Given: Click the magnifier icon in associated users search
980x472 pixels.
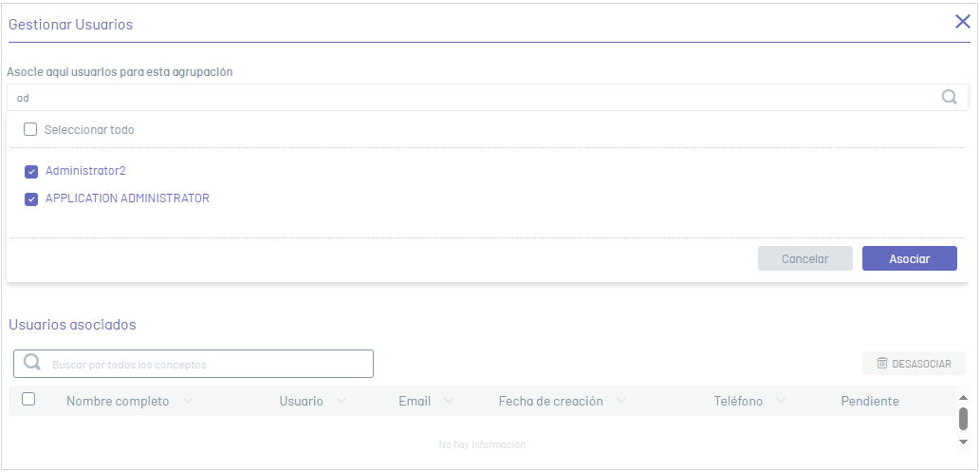Looking at the screenshot, I should coord(32,363).
